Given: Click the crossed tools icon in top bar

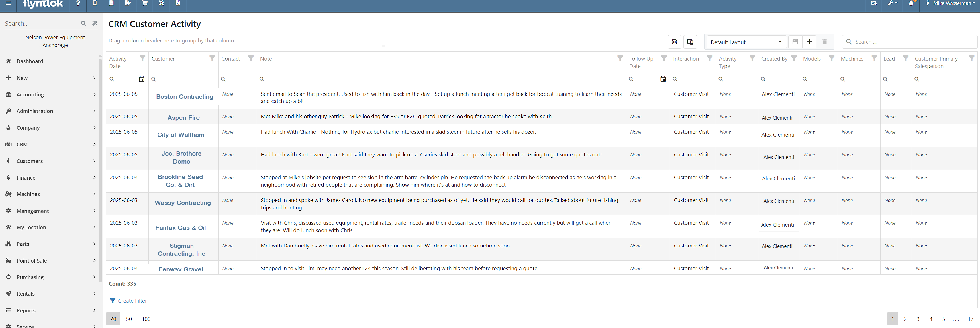Looking at the screenshot, I should click(x=161, y=3).
